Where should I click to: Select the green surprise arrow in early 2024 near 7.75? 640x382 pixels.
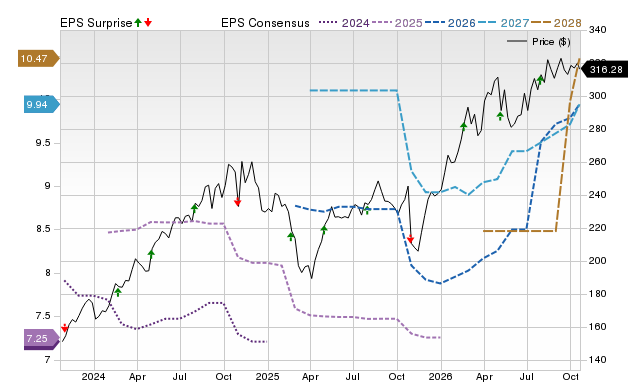coord(118,292)
